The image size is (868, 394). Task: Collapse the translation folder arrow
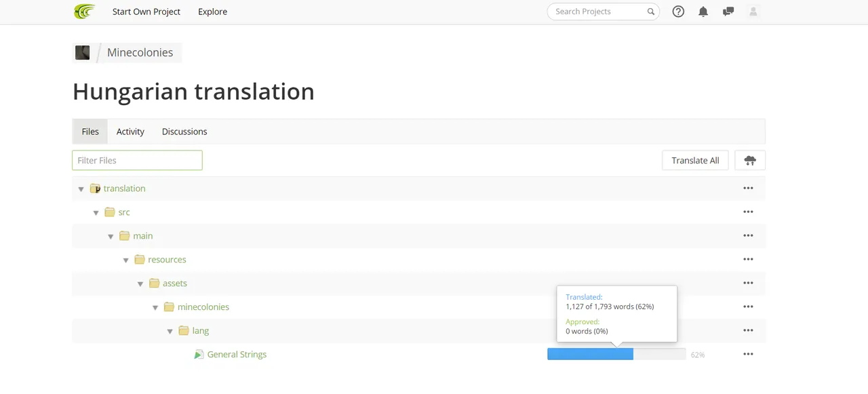81,189
